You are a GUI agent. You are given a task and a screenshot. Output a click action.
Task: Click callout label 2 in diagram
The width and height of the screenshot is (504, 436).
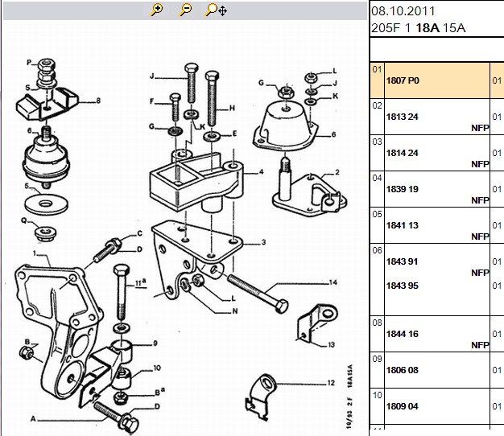pyautogui.click(x=337, y=172)
